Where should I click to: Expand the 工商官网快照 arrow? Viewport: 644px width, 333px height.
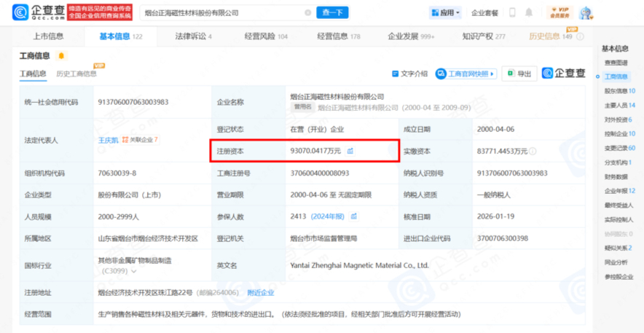pyautogui.click(x=494, y=74)
